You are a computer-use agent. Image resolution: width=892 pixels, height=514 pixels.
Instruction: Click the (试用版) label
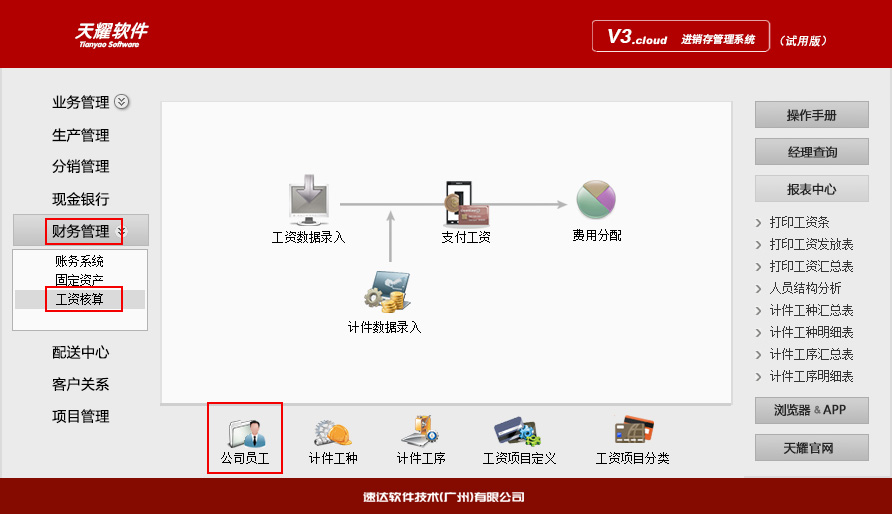click(803, 40)
